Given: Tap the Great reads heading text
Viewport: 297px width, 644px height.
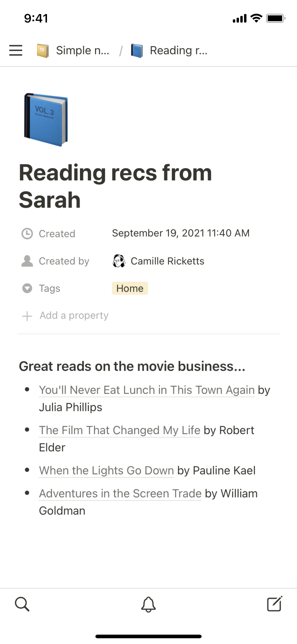Looking at the screenshot, I should 132,366.
